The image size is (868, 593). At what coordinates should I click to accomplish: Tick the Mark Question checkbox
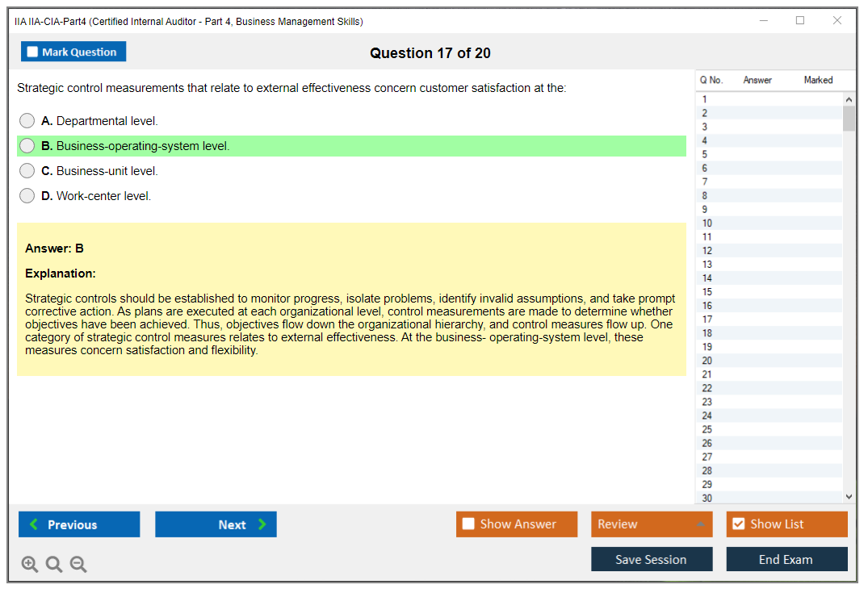coord(33,52)
